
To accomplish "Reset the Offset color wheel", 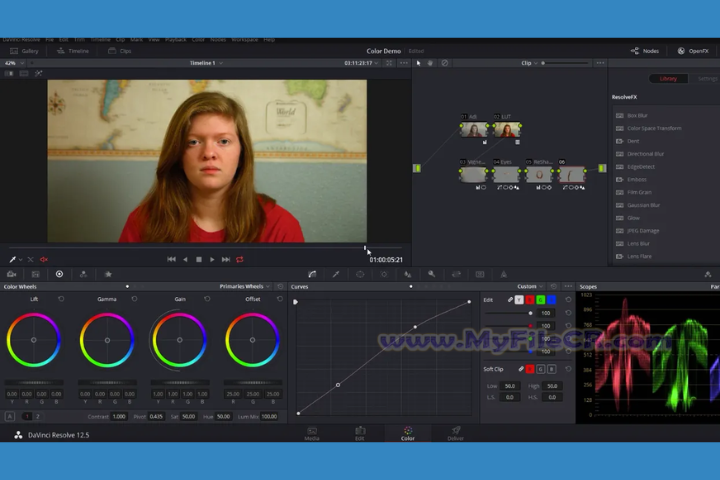I will click(x=280, y=299).
